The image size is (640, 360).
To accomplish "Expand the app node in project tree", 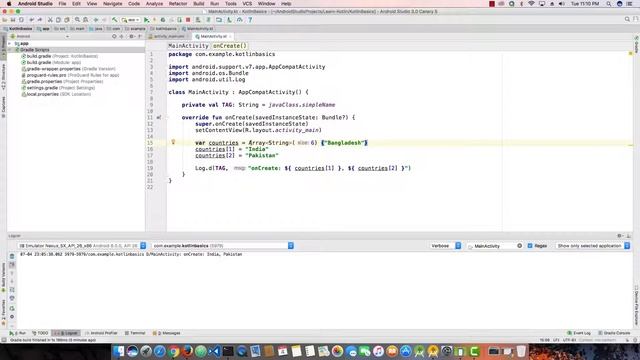I will (x=10, y=43).
